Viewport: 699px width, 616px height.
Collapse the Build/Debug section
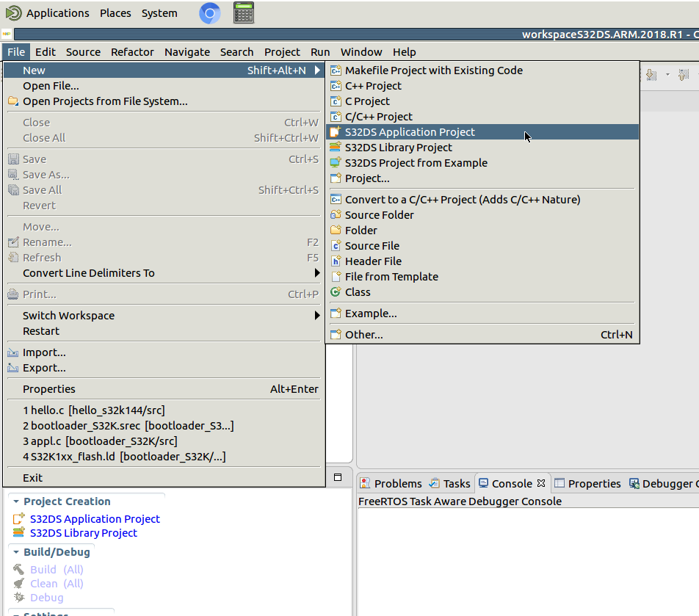16,552
